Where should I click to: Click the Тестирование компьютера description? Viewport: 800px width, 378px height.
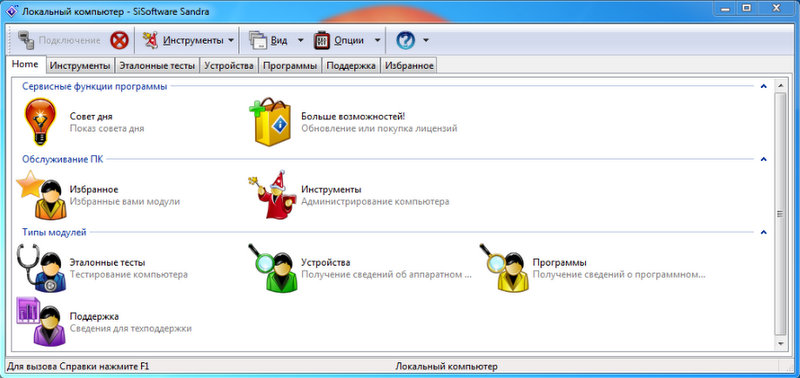[129, 275]
